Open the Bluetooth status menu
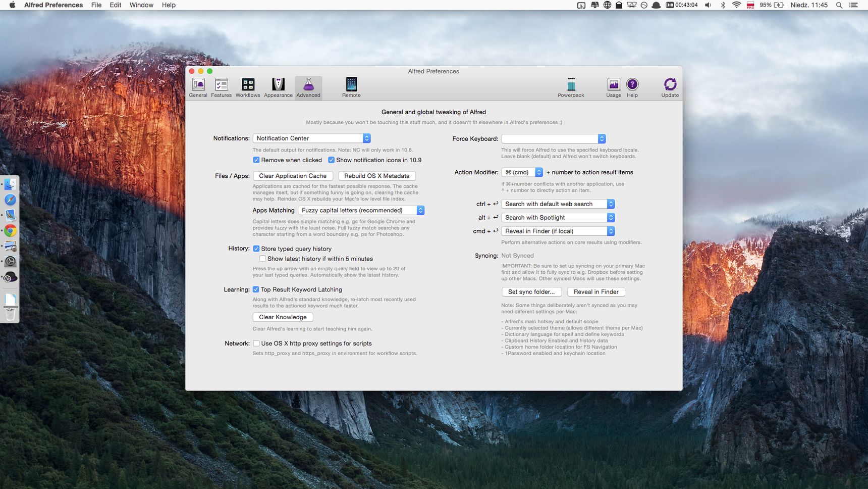This screenshot has width=868, height=489. pyautogui.click(x=723, y=5)
